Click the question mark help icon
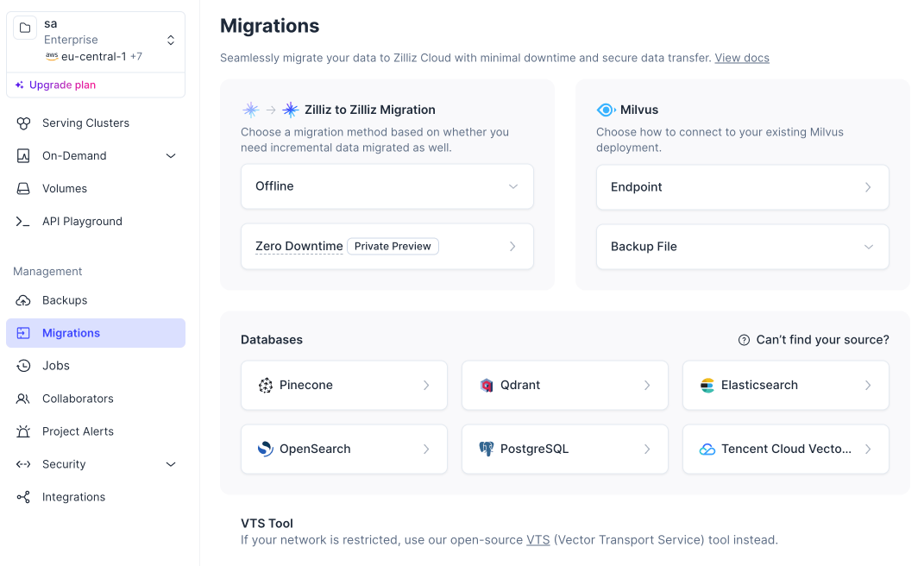Viewport: 924px width, 566px height. point(744,340)
